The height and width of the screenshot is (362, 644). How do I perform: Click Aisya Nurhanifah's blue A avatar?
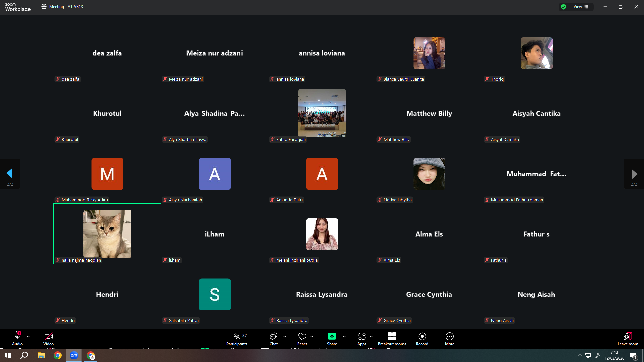click(215, 174)
